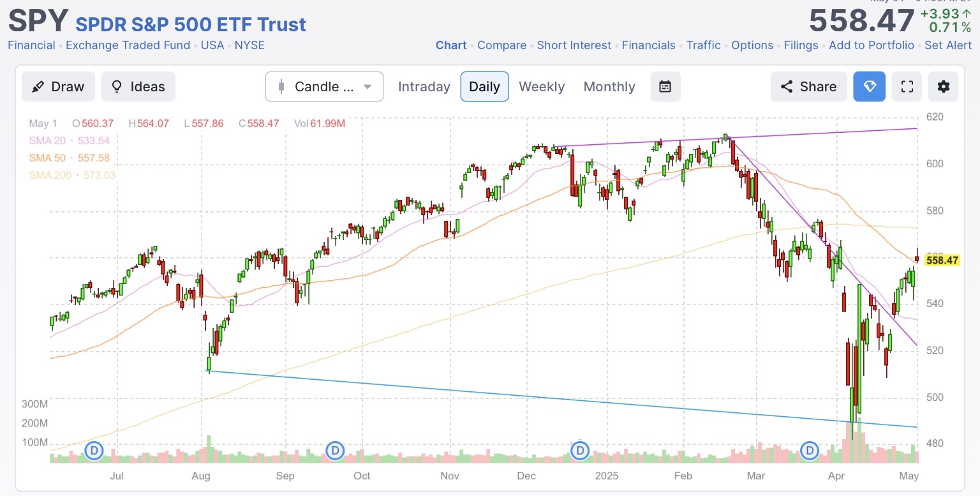Open the calendar date range picker
The width and height of the screenshot is (980, 496).
tap(665, 87)
